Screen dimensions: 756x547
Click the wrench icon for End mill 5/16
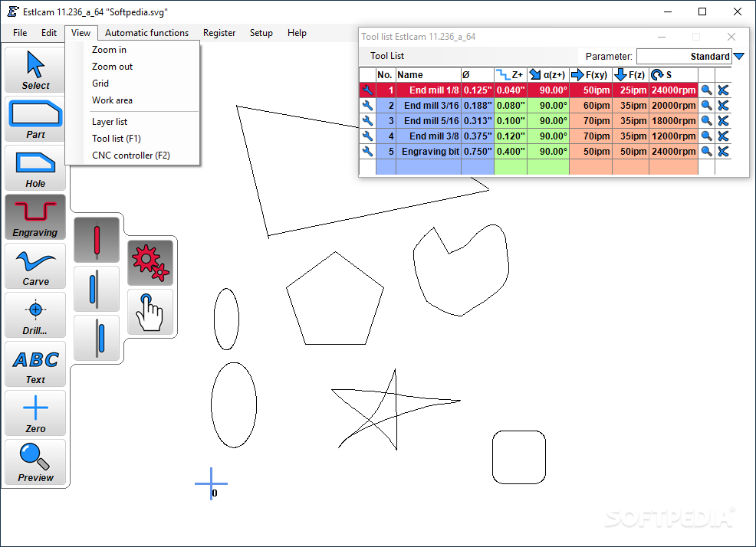click(x=367, y=120)
